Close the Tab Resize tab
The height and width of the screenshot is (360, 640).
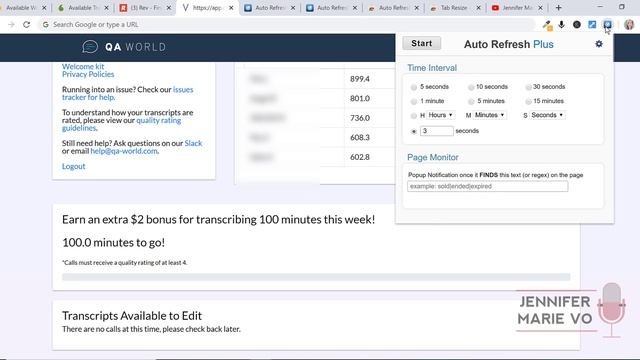point(478,8)
